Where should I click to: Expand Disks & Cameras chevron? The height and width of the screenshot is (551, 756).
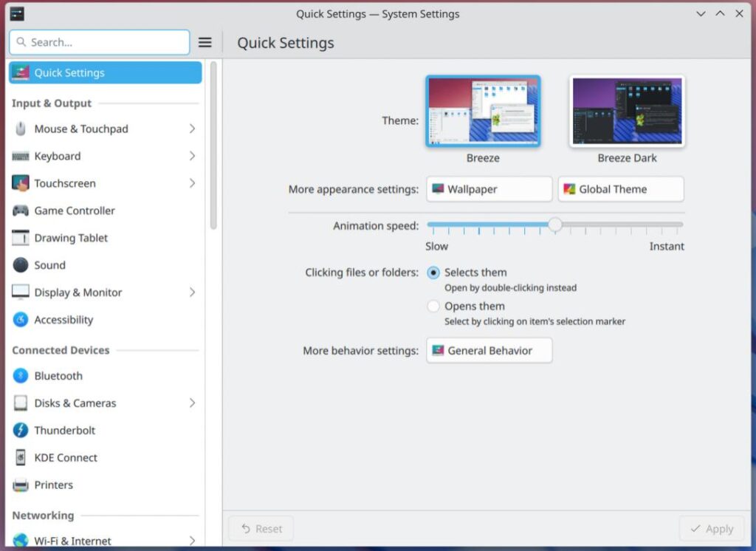click(192, 403)
